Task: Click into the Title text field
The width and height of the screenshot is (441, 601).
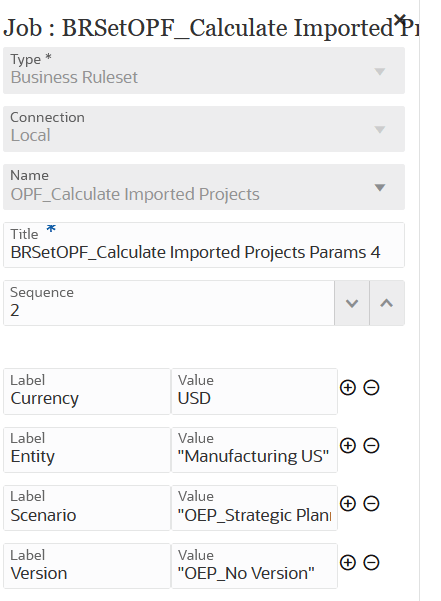Action: tap(204, 245)
